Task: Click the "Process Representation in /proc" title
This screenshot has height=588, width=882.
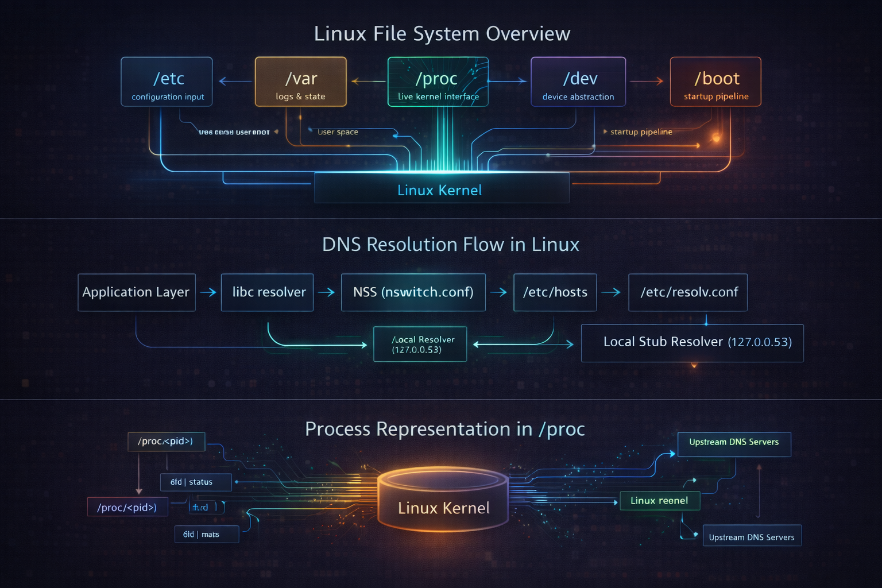Action: tap(445, 429)
